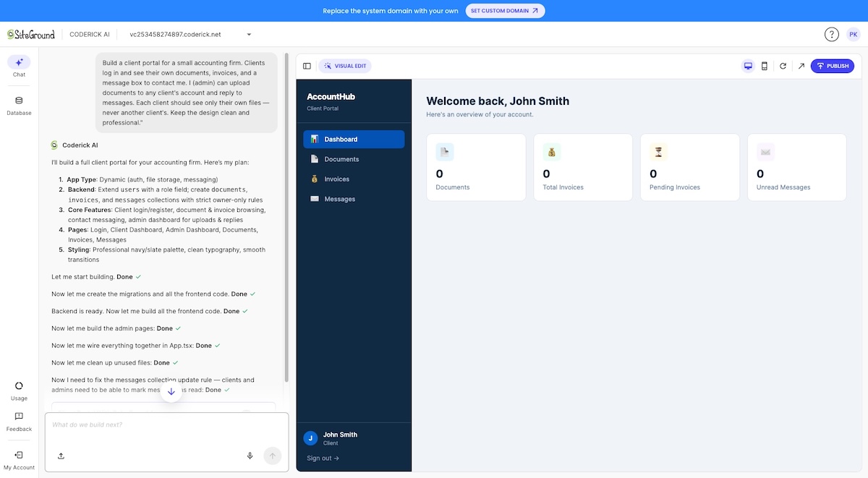Open the Chat sidebar panel

click(19, 67)
